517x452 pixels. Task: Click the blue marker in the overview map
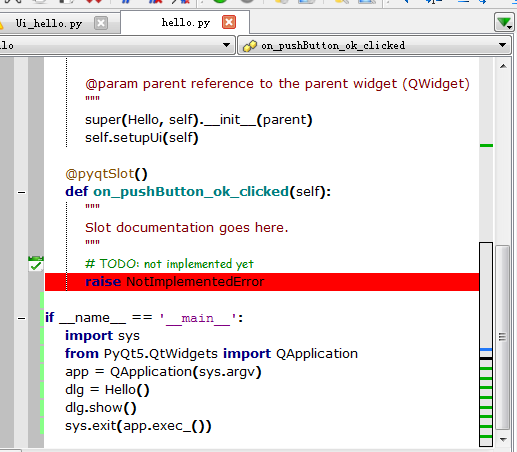pos(486,350)
